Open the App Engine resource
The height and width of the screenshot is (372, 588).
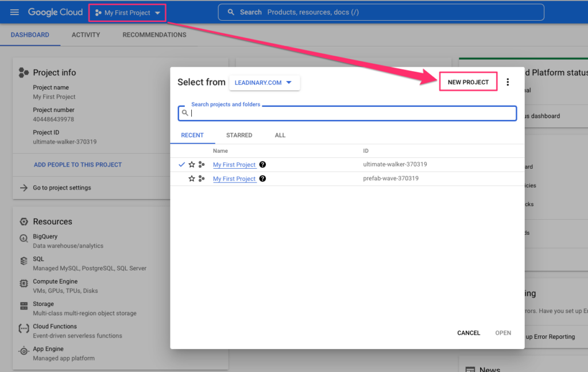pyautogui.click(x=48, y=349)
